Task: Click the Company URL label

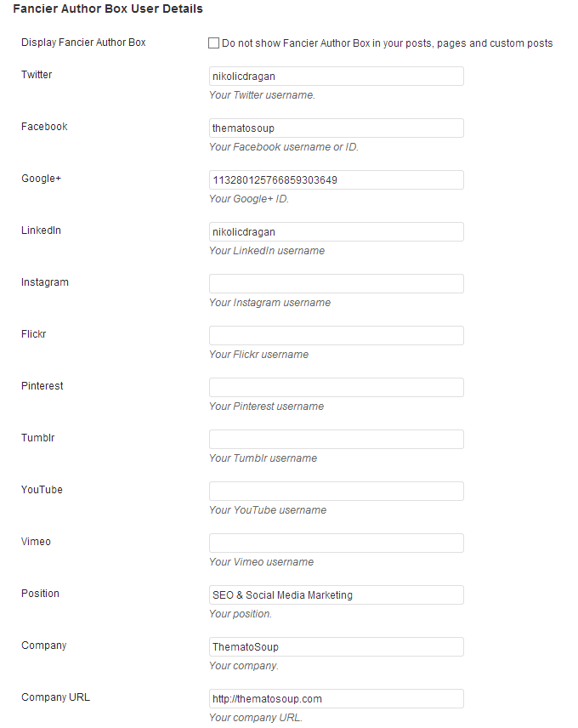Action: click(55, 697)
